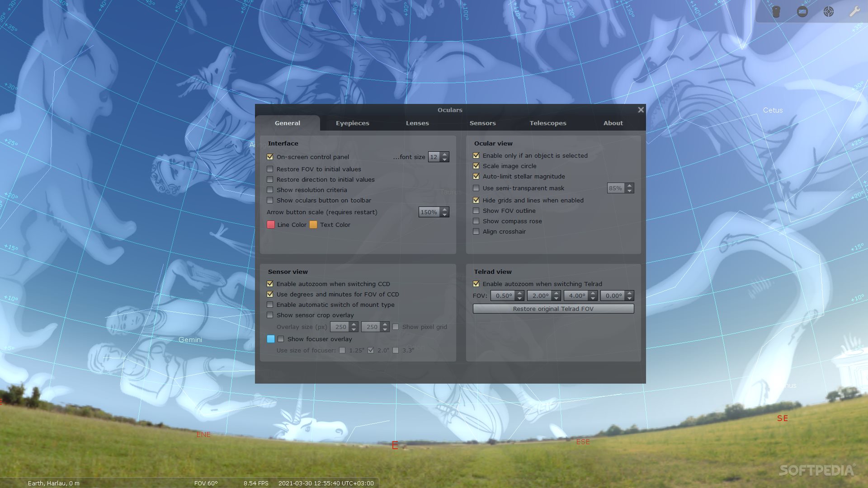Uncheck Hide grids and lines when enabled
Screen dimensions: 868x488
[x=476, y=200]
